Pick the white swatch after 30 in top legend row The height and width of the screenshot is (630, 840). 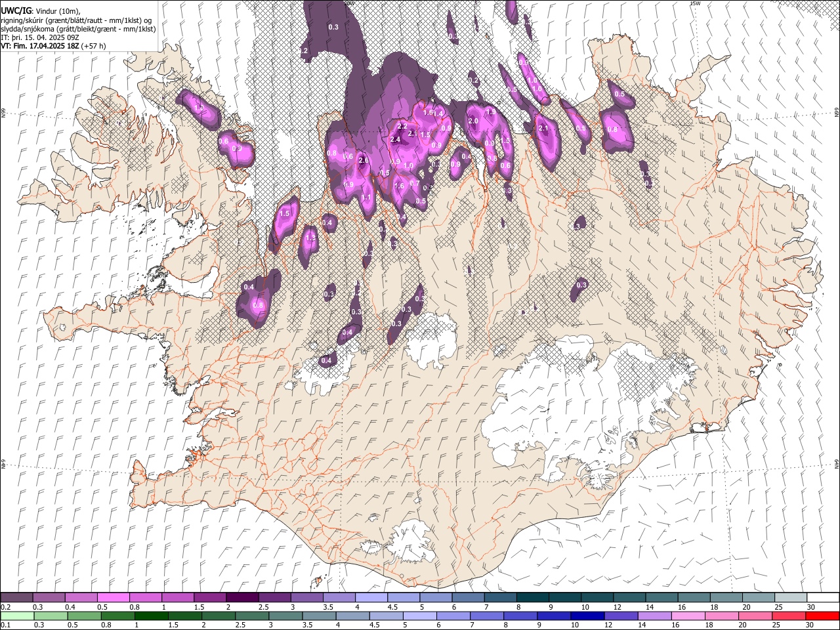[823, 598]
